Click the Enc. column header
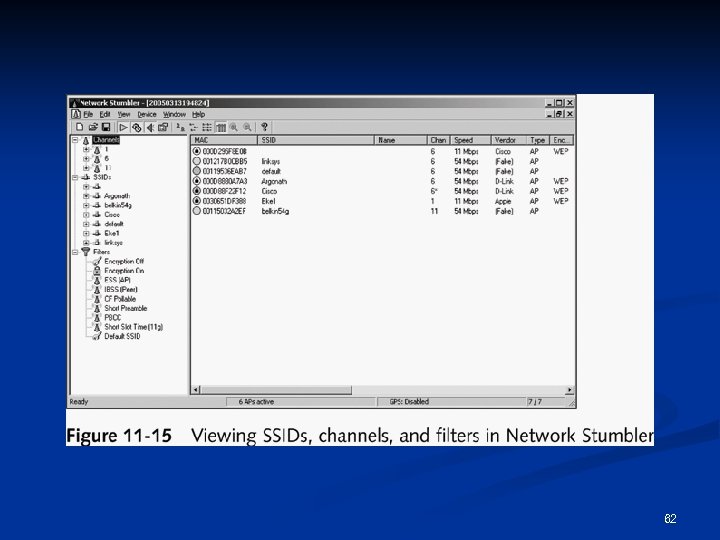This screenshot has width=720, height=540. 561,140
